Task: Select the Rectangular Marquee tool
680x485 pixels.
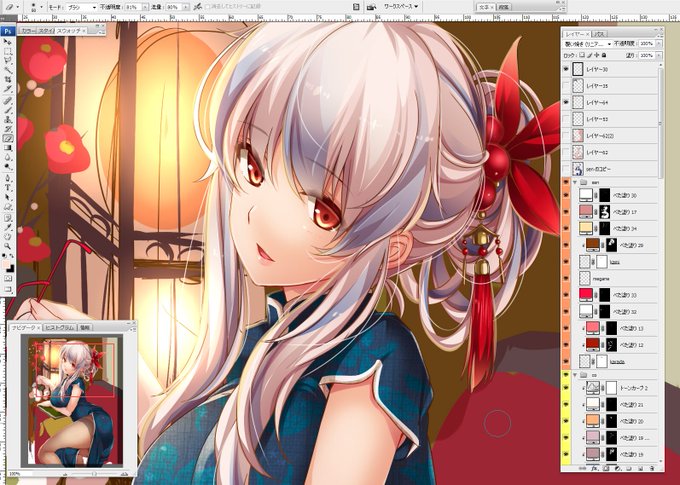Action: 7,51
